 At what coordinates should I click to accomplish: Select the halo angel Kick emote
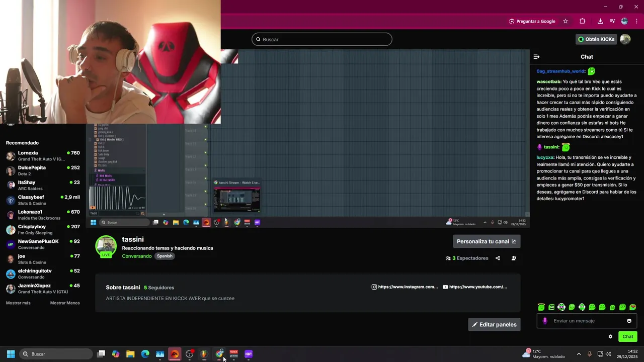click(x=541, y=307)
